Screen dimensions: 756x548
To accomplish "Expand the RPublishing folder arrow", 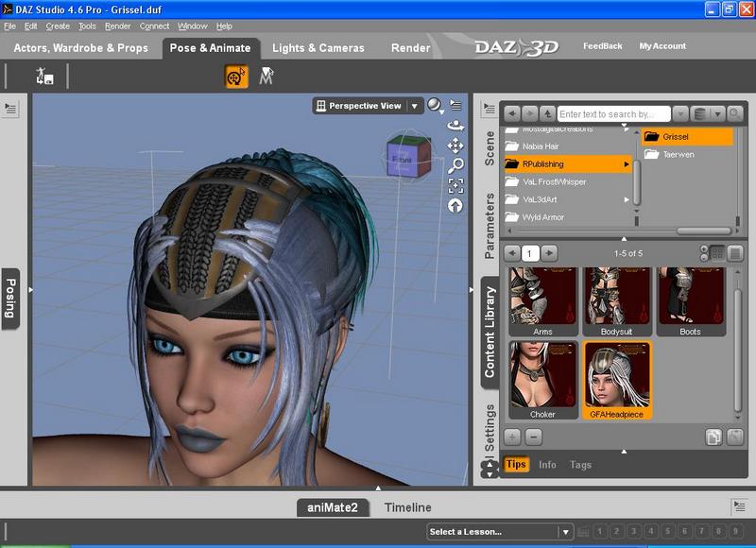I will pos(626,164).
